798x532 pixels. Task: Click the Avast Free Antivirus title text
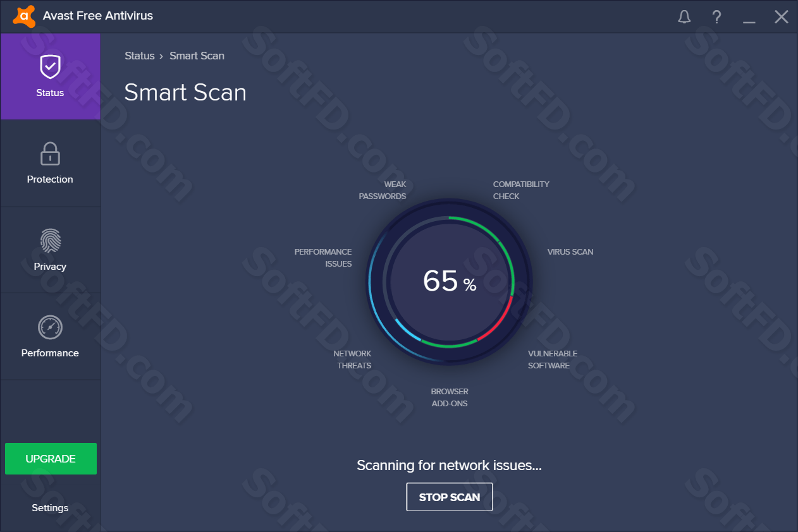(x=98, y=16)
